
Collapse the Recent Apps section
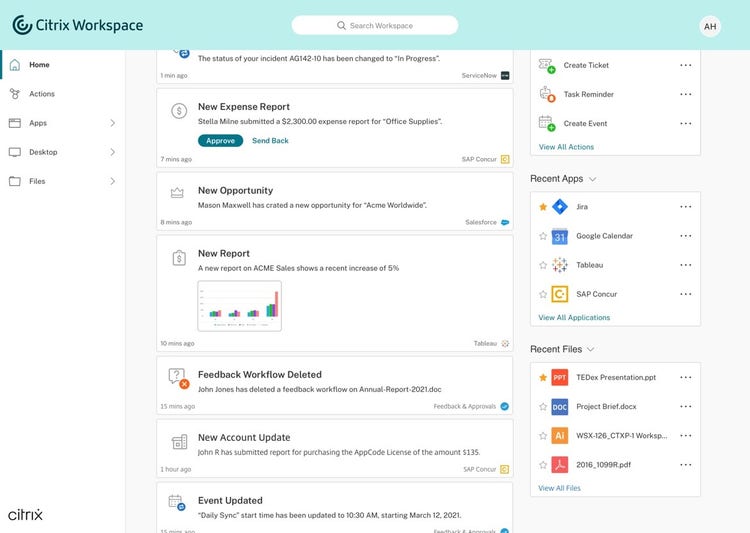593,179
